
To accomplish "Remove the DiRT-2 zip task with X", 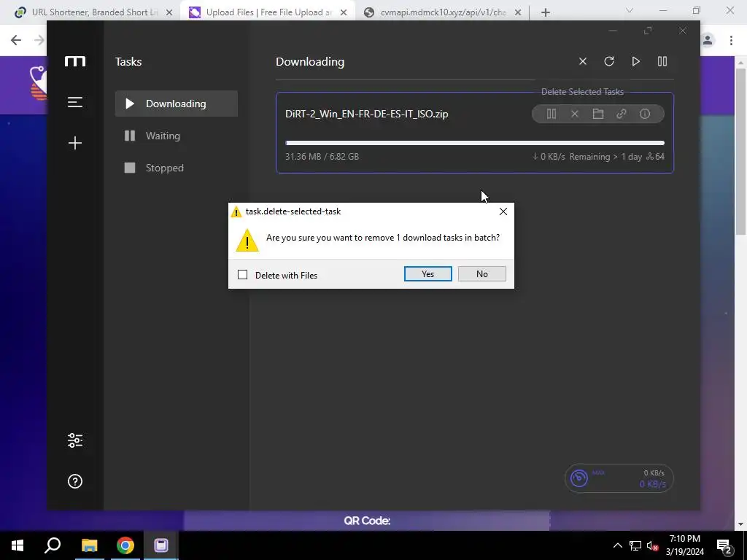I will point(575,114).
